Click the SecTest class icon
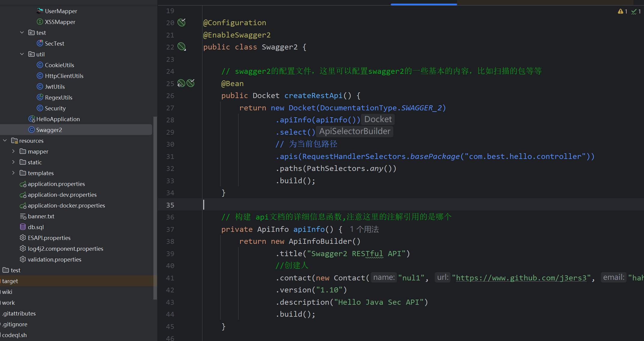Image resolution: width=644 pixels, height=341 pixels. 40,43
